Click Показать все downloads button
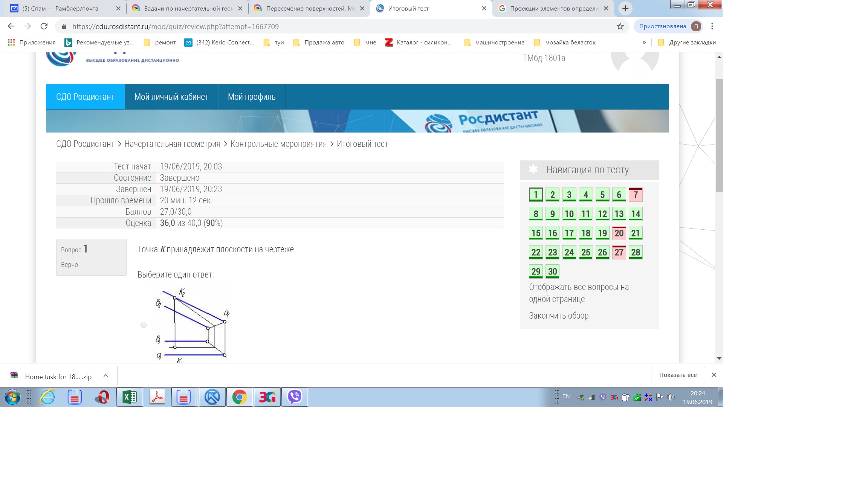 677,375
